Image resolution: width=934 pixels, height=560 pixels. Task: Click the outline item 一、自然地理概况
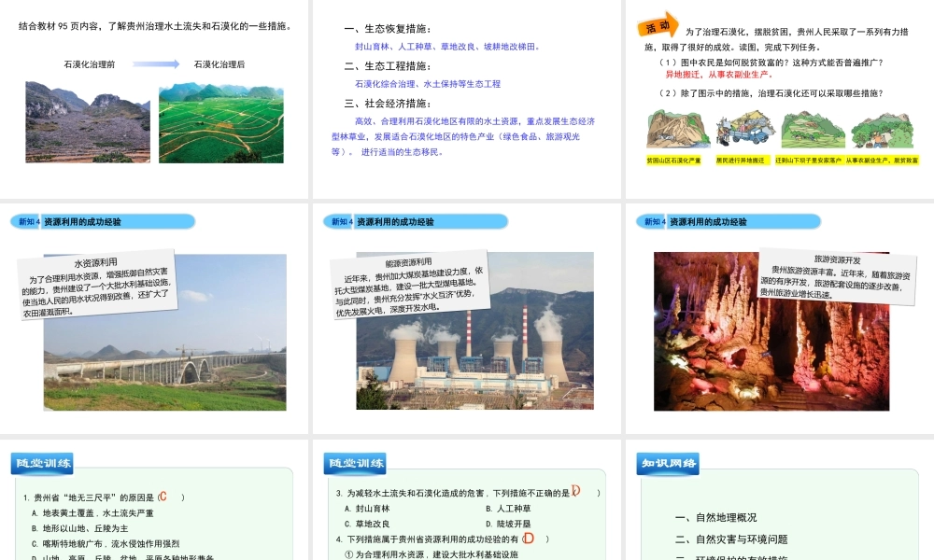[x=716, y=518]
